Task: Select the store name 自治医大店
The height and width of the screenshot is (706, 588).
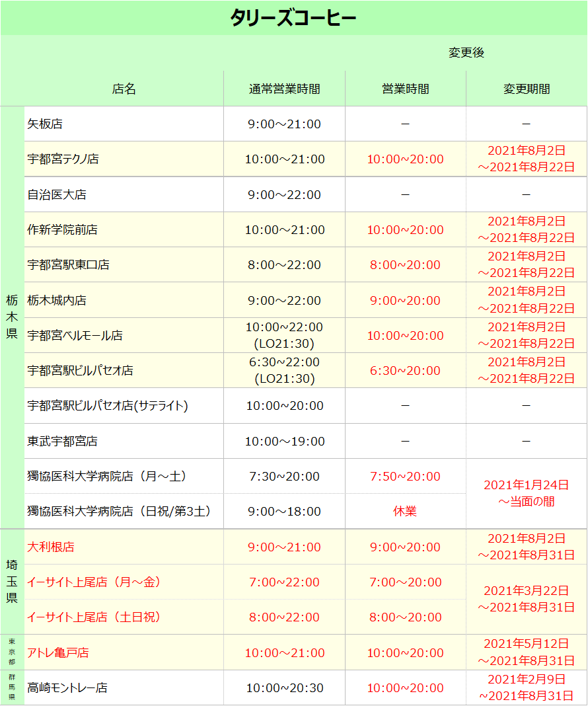Action: pyautogui.click(x=57, y=194)
